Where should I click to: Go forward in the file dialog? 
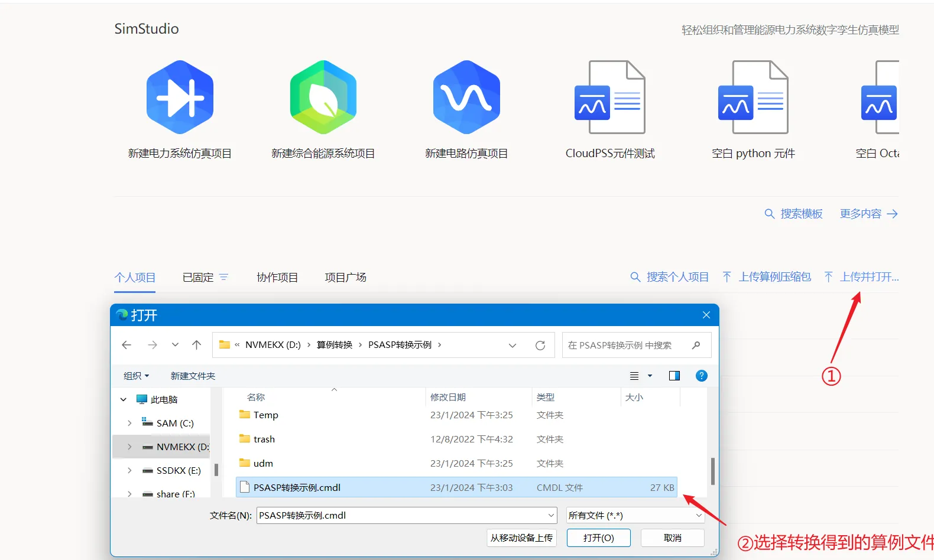coord(153,345)
